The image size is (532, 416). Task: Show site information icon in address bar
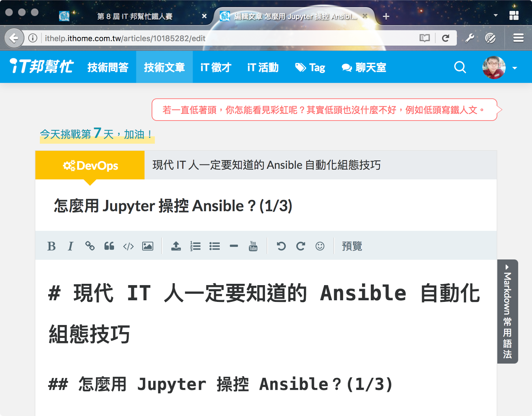tap(33, 38)
